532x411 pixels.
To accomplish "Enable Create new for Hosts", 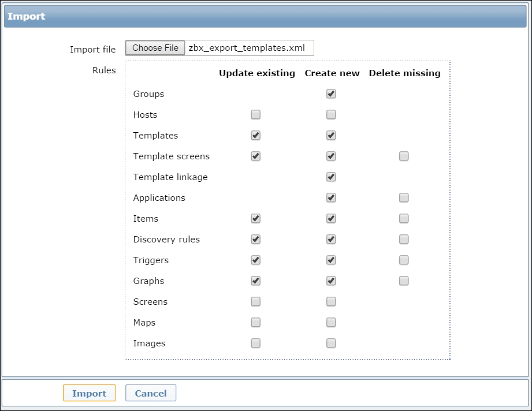I will coord(331,115).
